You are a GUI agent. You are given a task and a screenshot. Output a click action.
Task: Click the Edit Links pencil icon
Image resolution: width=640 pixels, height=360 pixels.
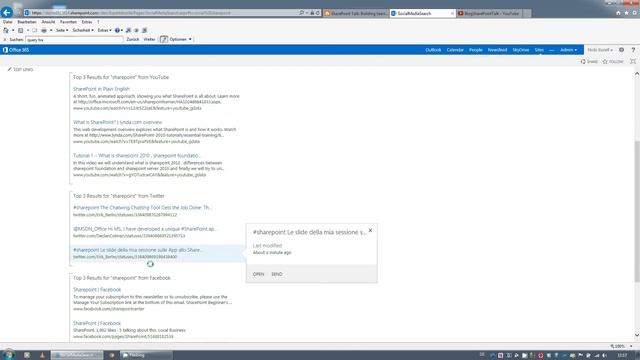tap(9, 69)
